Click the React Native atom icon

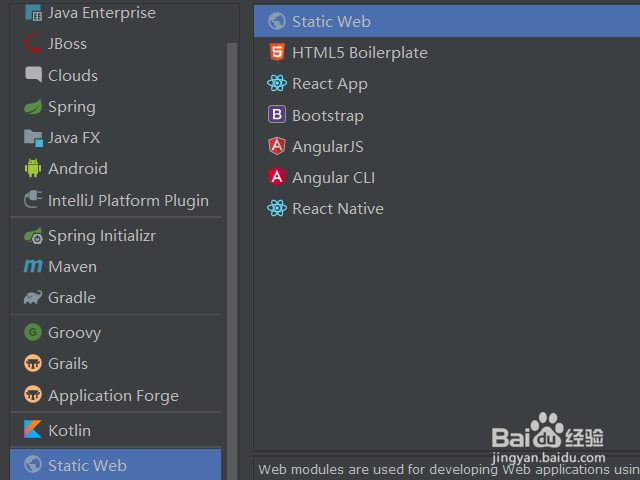[x=277, y=209]
